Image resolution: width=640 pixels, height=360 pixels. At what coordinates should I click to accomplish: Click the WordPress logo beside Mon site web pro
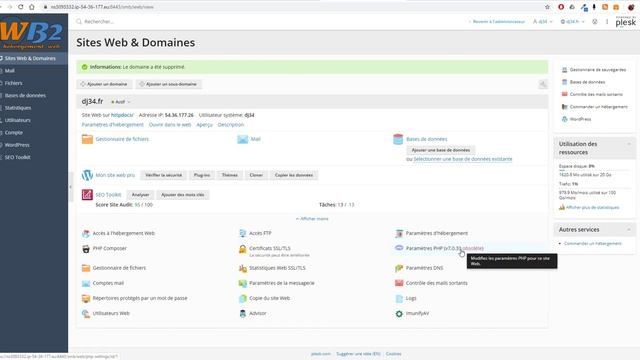pos(87,175)
